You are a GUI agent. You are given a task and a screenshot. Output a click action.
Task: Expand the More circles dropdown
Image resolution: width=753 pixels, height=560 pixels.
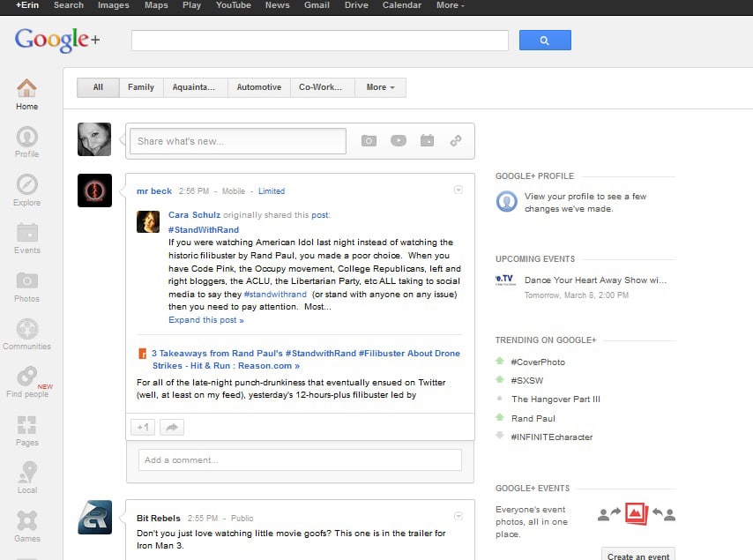379,87
